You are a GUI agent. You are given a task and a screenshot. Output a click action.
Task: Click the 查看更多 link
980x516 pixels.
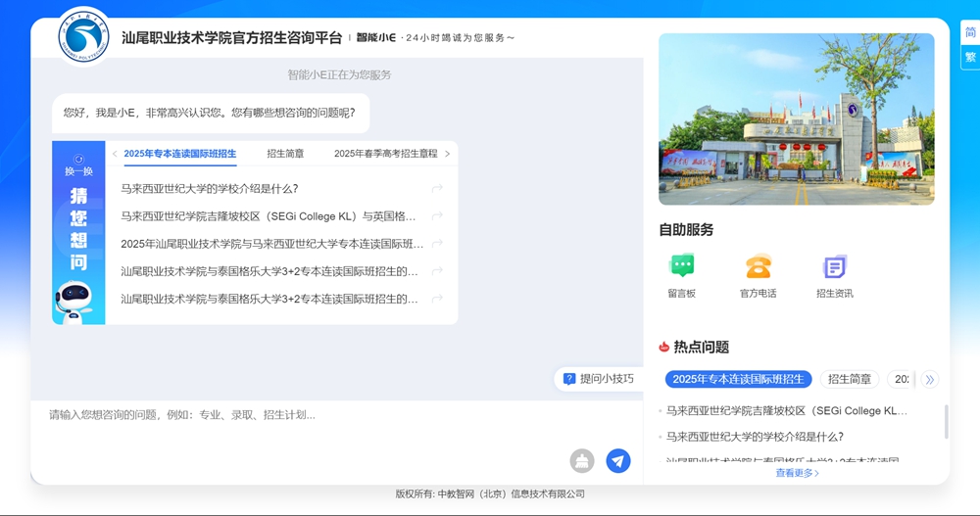[x=797, y=473]
